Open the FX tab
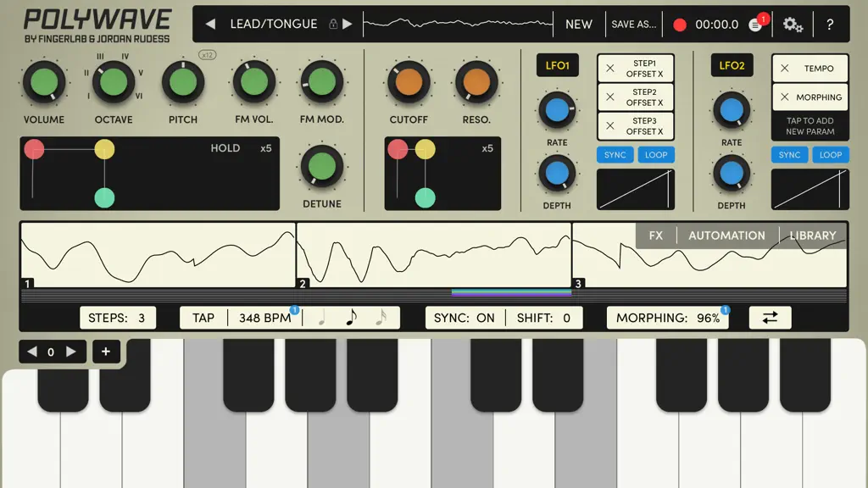 pos(656,236)
